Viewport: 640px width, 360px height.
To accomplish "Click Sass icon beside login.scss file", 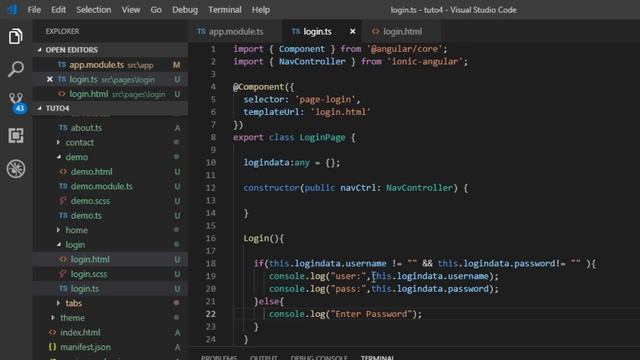I will [x=63, y=274].
